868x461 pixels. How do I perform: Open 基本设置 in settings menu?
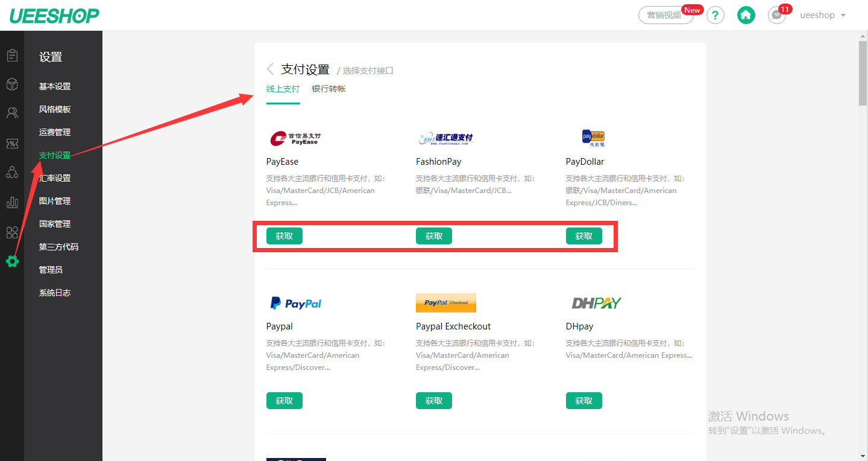coord(55,86)
